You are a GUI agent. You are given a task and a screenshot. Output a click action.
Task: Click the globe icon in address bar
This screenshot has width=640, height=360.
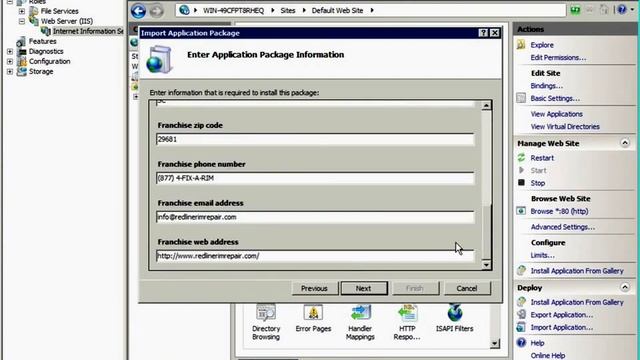184,10
